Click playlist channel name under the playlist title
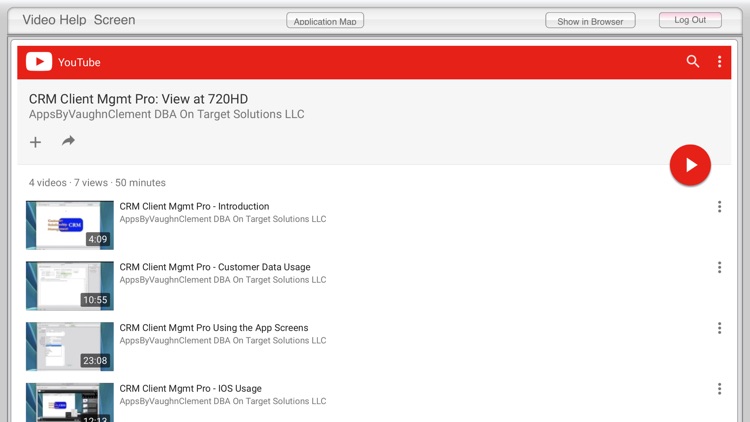The width and height of the screenshot is (750, 422). (166, 115)
